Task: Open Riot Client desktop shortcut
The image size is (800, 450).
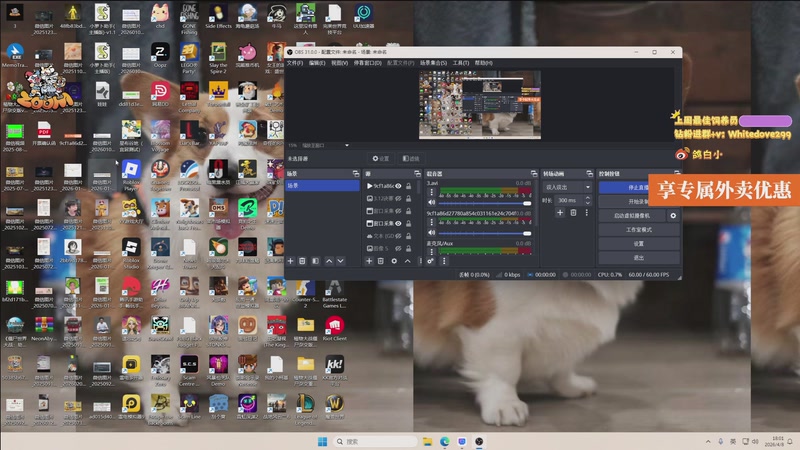Action: [x=335, y=328]
